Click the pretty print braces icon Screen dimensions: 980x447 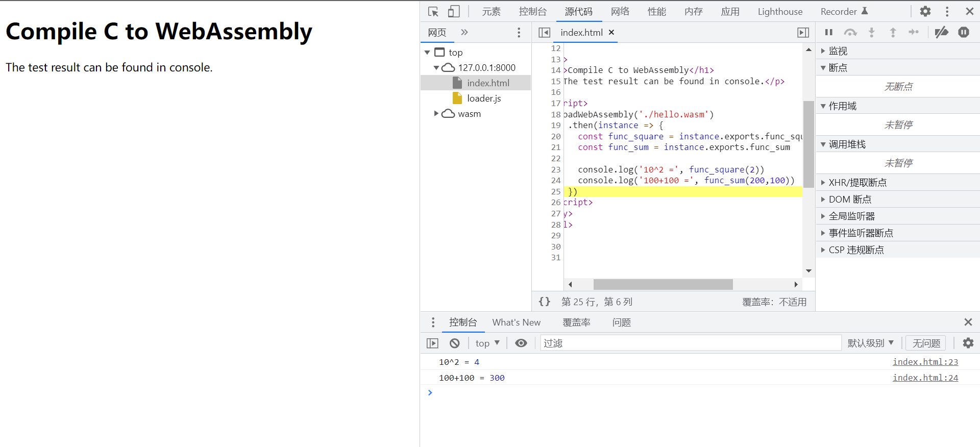click(x=545, y=302)
